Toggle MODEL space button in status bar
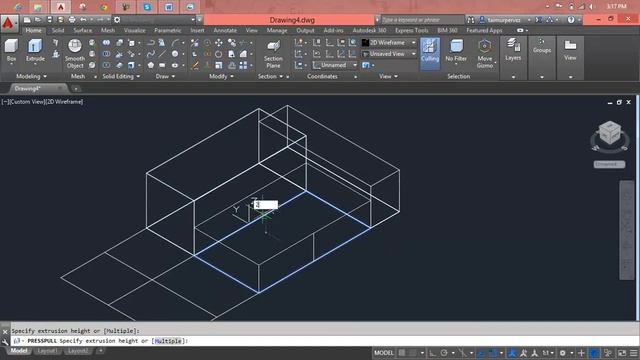The height and width of the screenshot is (360, 640). pyautogui.click(x=384, y=353)
